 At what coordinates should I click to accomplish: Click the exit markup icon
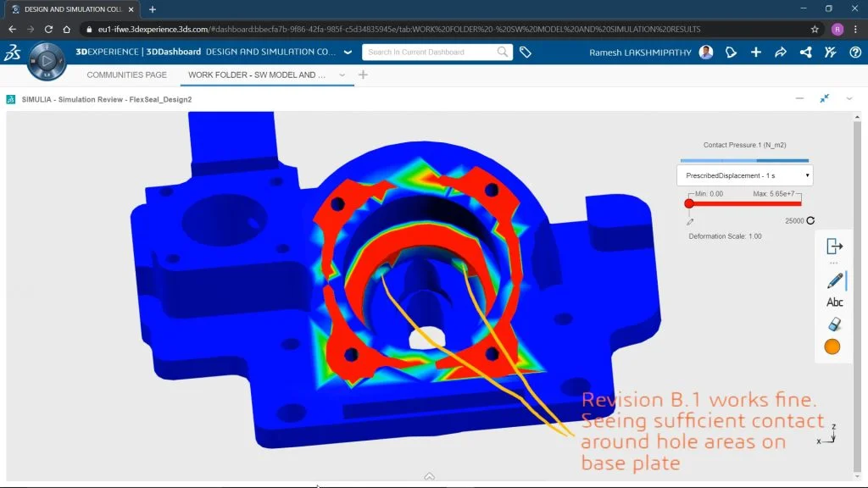834,247
